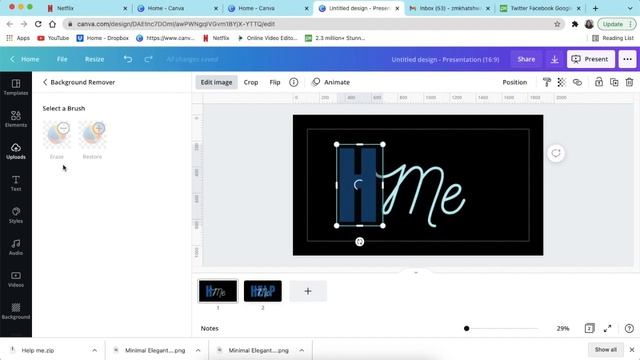Click the rotate handle below the H image
This screenshot has width=640, height=360.
(x=360, y=242)
